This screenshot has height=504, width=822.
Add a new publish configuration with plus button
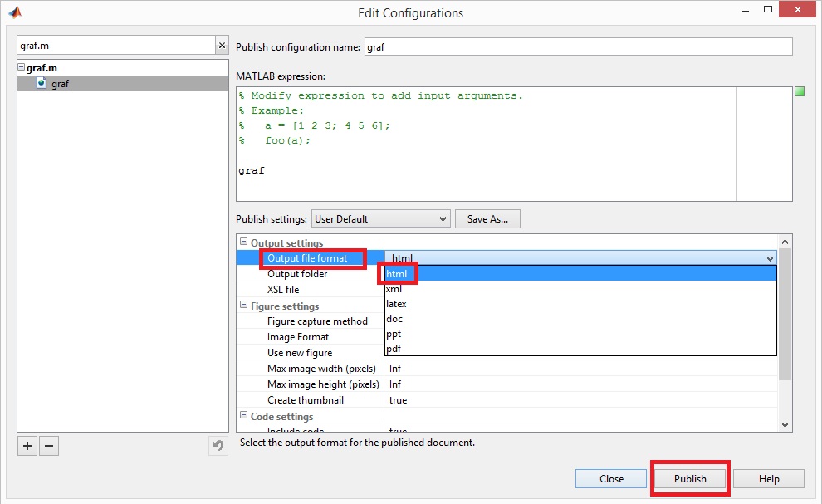27,446
